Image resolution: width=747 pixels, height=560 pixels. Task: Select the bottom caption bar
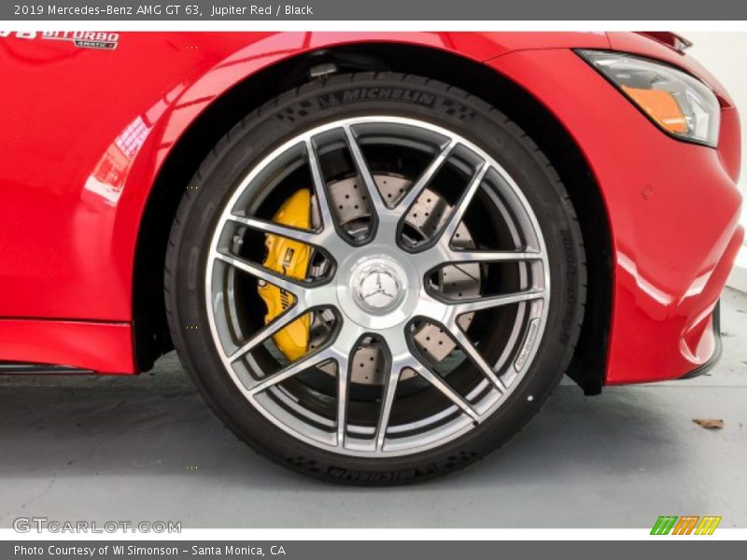tap(373, 549)
